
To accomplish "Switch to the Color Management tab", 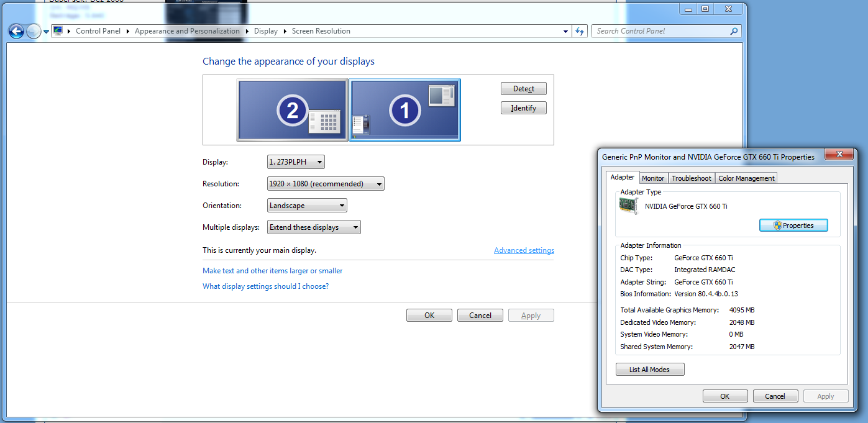I will (x=746, y=178).
